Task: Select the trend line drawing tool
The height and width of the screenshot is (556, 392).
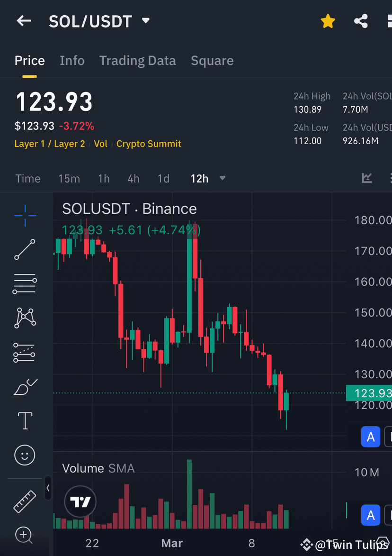Action: point(24,249)
